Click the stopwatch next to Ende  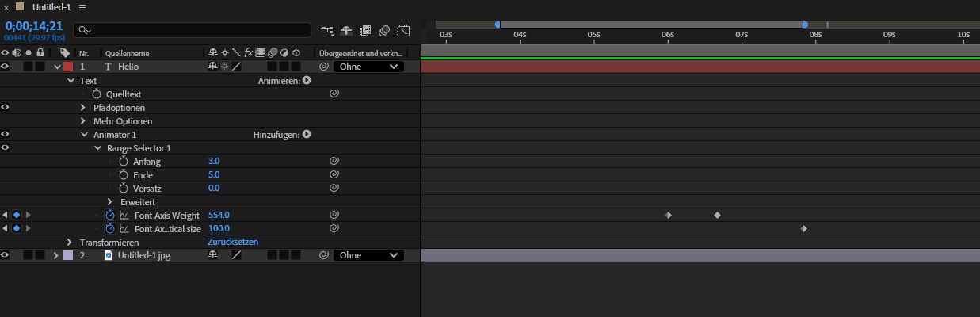(x=124, y=174)
